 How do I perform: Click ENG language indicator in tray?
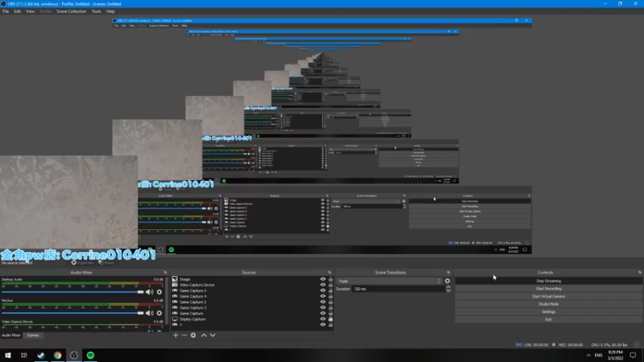pyautogui.click(x=598, y=355)
